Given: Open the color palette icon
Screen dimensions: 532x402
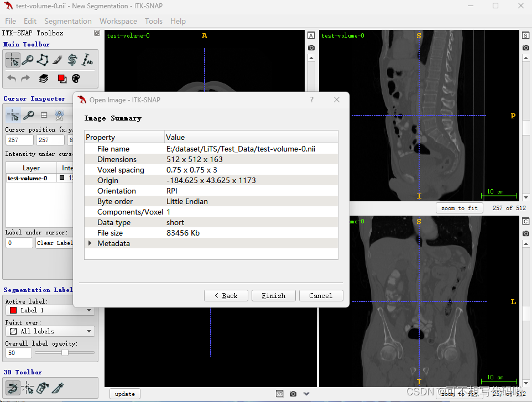Looking at the screenshot, I should point(76,79).
